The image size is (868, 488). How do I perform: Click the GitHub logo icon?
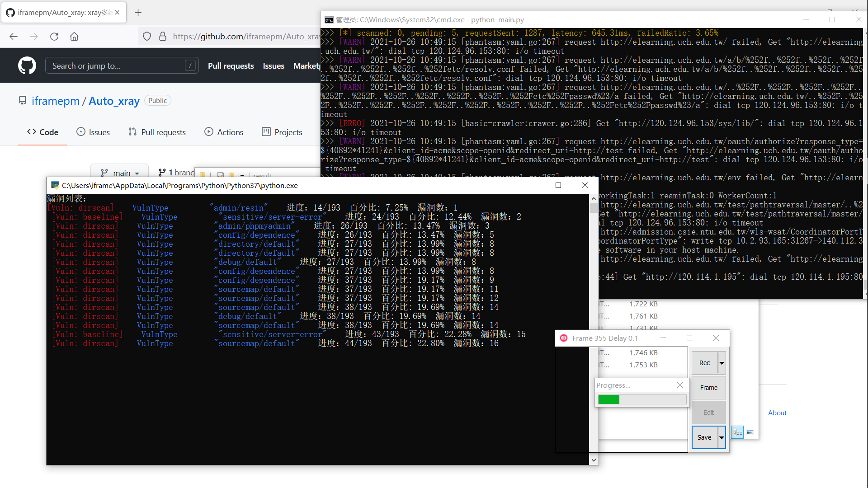[27, 66]
